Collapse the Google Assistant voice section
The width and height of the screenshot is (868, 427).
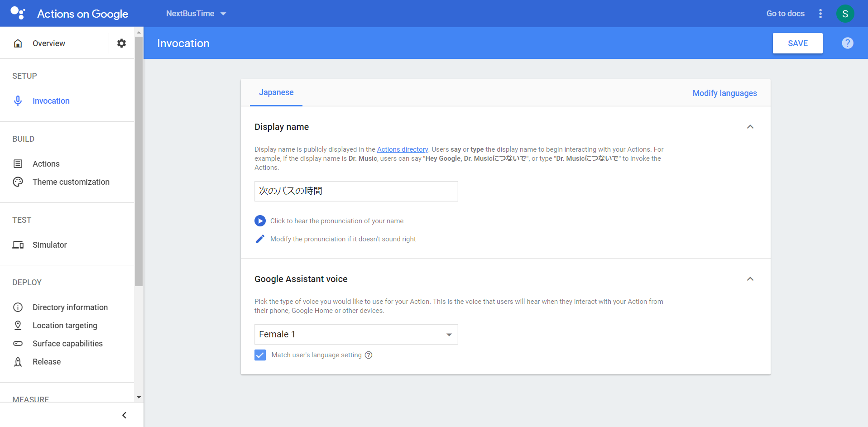[750, 279]
